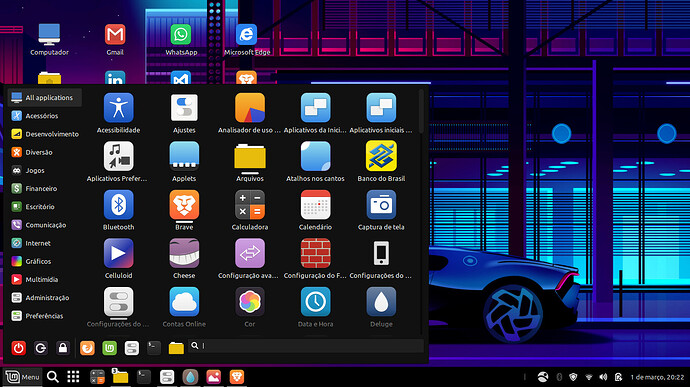Select the Jogos category
The width and height of the screenshot is (690, 387).
44,170
